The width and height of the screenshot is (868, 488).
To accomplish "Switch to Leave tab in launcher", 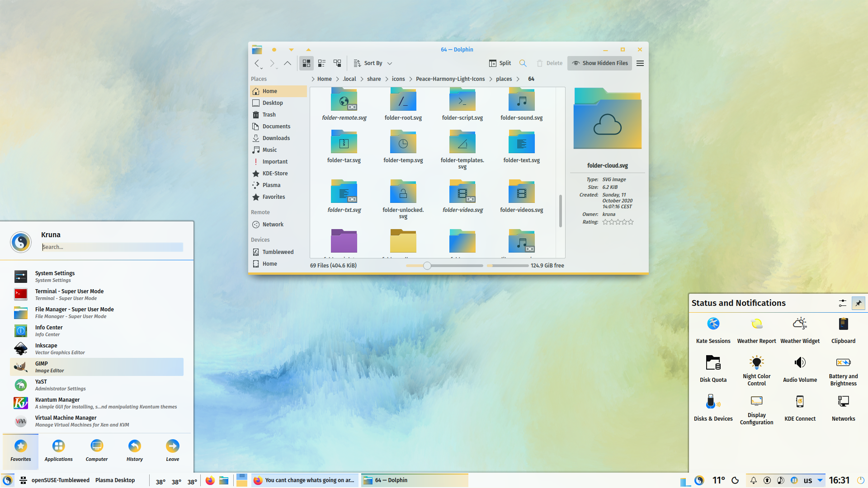I will (x=173, y=451).
